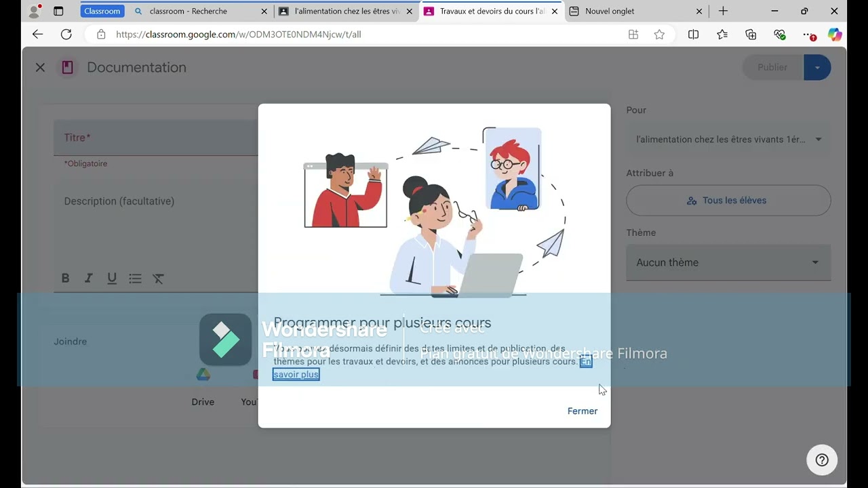
Task: Dismiss the dialog with Fermer
Action: coord(583,411)
